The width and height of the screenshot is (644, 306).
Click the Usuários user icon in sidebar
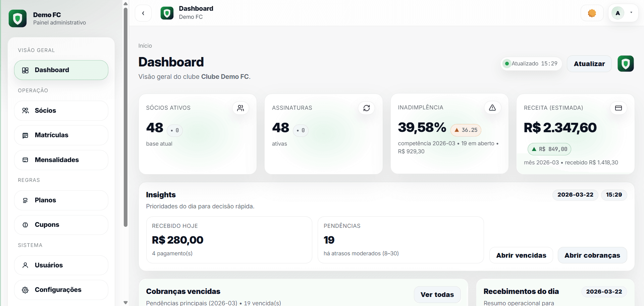point(25,265)
